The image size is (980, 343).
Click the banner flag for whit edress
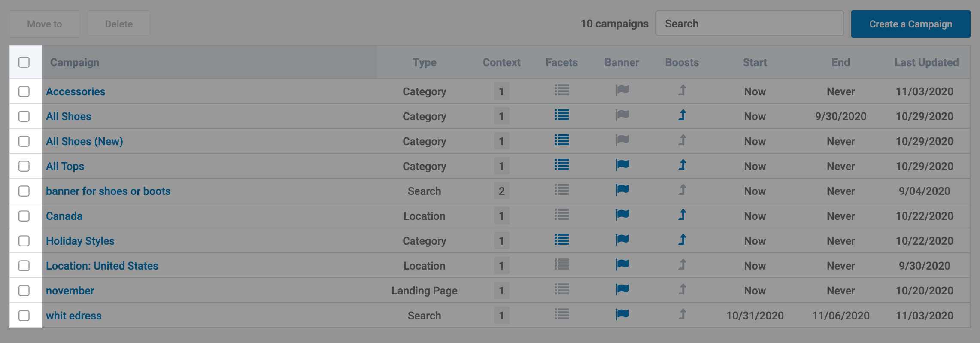[x=622, y=314]
